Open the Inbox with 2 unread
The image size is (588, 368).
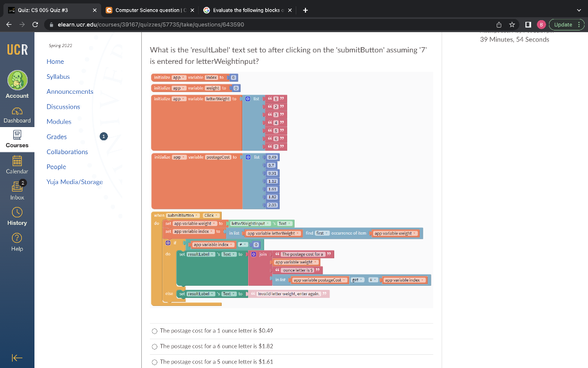[x=17, y=190]
